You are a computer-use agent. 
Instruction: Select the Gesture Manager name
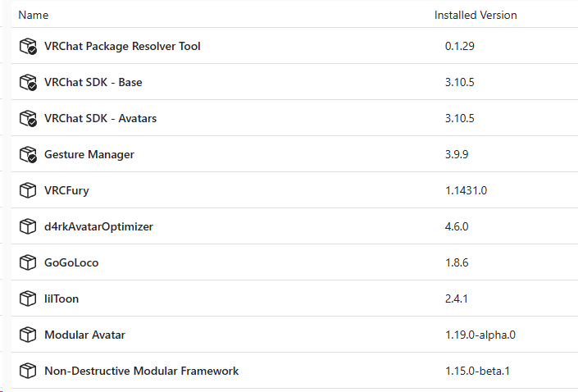(89, 154)
